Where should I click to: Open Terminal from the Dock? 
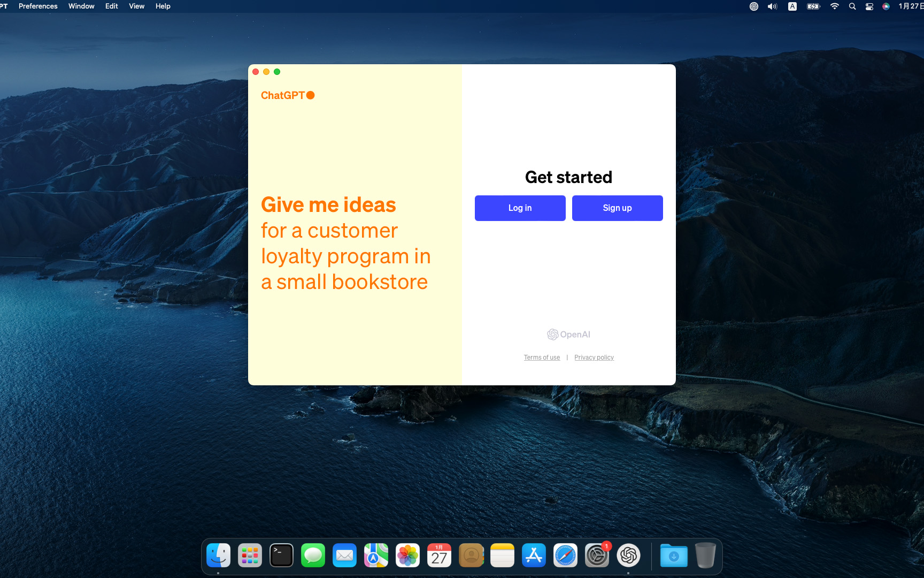coord(281,556)
